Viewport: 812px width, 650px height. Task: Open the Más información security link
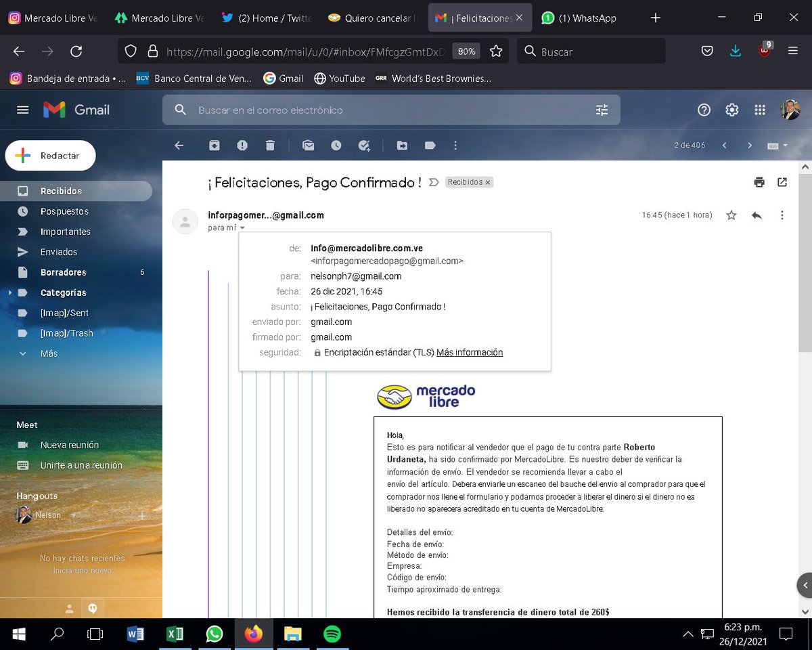470,352
